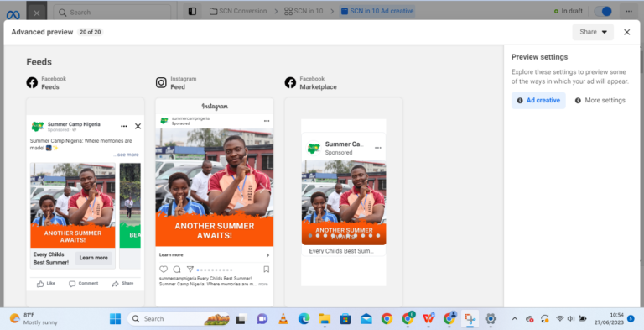
Task: Open three-dot menu on Facebook feed ad
Action: click(123, 126)
